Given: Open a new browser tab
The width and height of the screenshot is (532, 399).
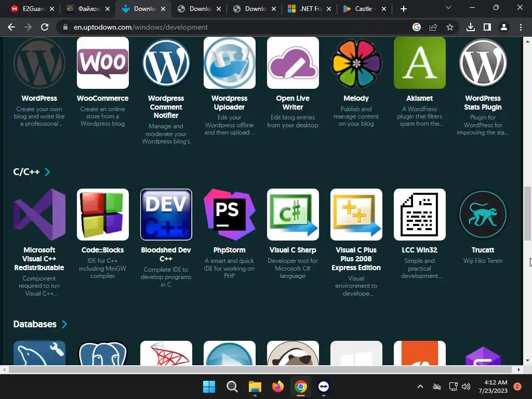Looking at the screenshot, I should (x=403, y=9).
